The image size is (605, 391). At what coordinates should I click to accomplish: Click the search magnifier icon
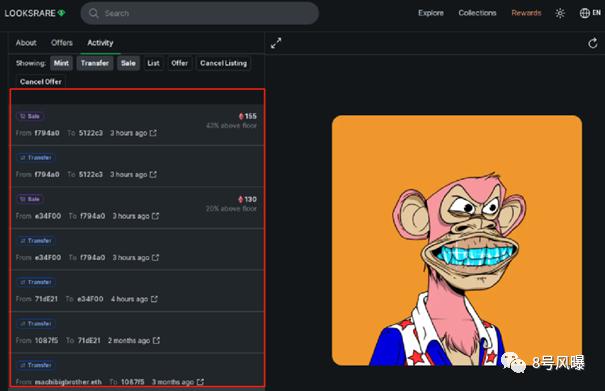tap(93, 13)
